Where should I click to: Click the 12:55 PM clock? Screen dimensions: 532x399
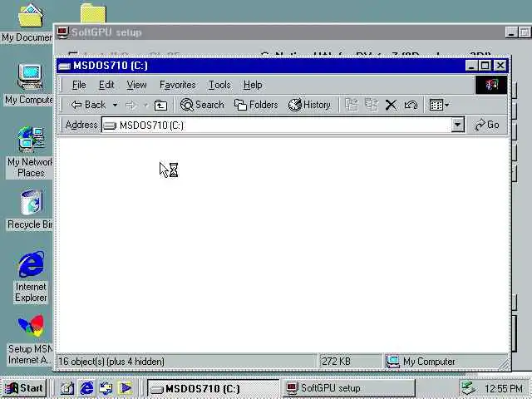[504, 389]
